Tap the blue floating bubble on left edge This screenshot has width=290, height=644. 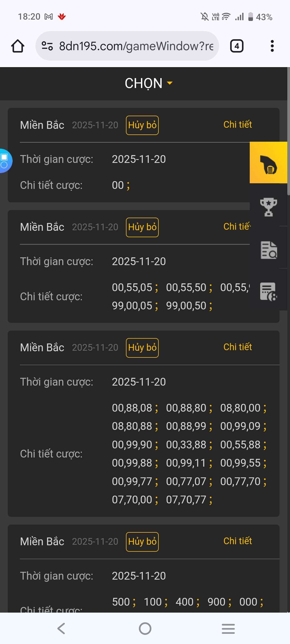click(6, 161)
